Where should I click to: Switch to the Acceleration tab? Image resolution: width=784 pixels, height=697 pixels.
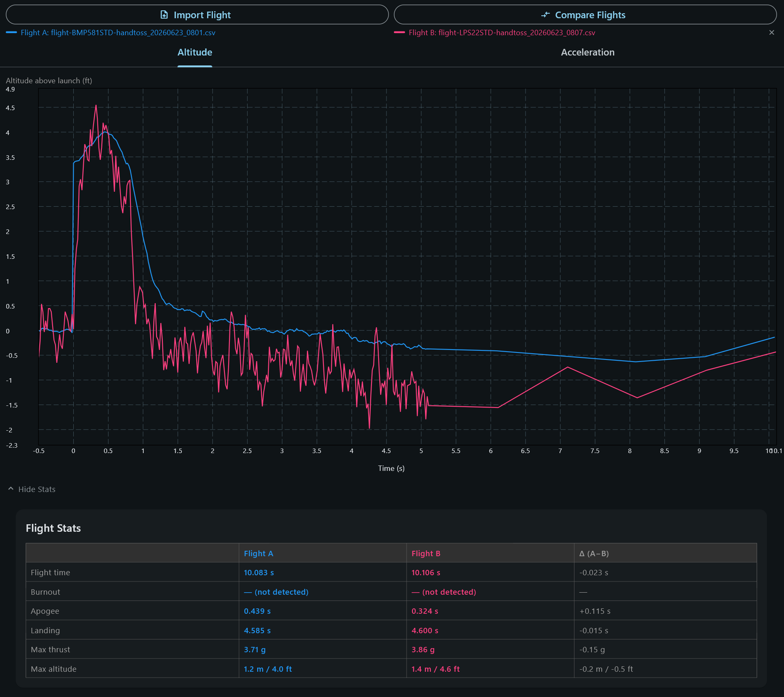click(x=588, y=53)
